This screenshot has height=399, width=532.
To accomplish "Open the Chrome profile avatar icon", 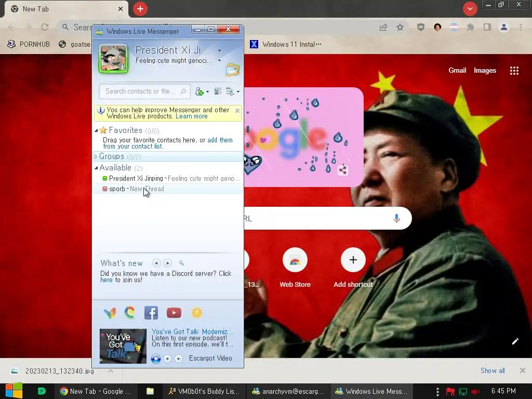I will 504,27.
